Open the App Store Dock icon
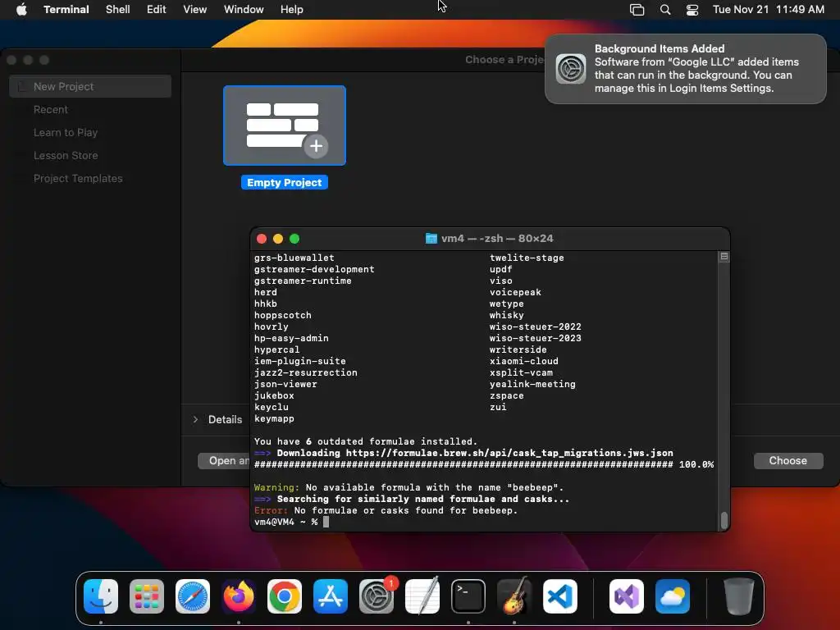 pos(331,596)
